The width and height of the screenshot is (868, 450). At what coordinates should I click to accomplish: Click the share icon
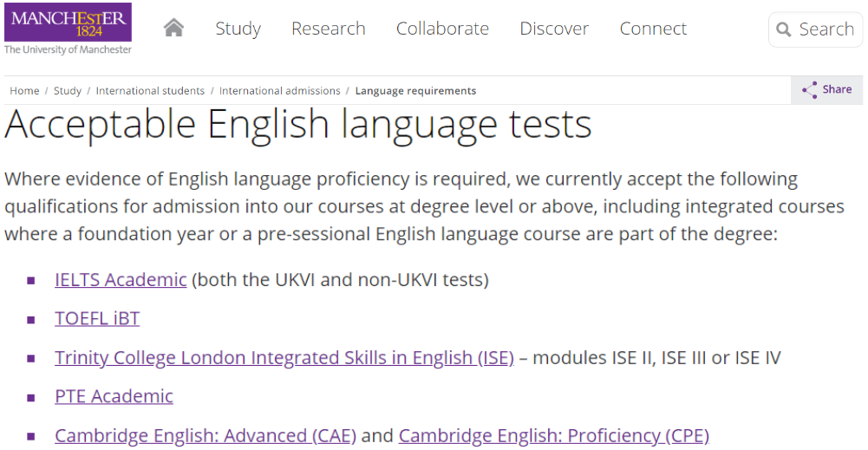810,89
